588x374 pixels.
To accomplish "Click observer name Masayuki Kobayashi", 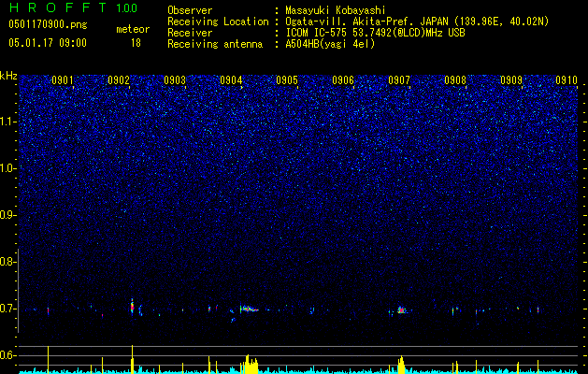I will point(335,10).
